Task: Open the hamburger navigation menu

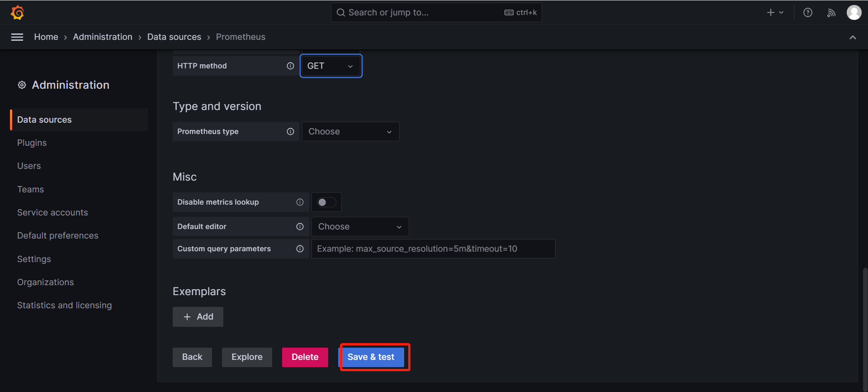Action: click(17, 37)
